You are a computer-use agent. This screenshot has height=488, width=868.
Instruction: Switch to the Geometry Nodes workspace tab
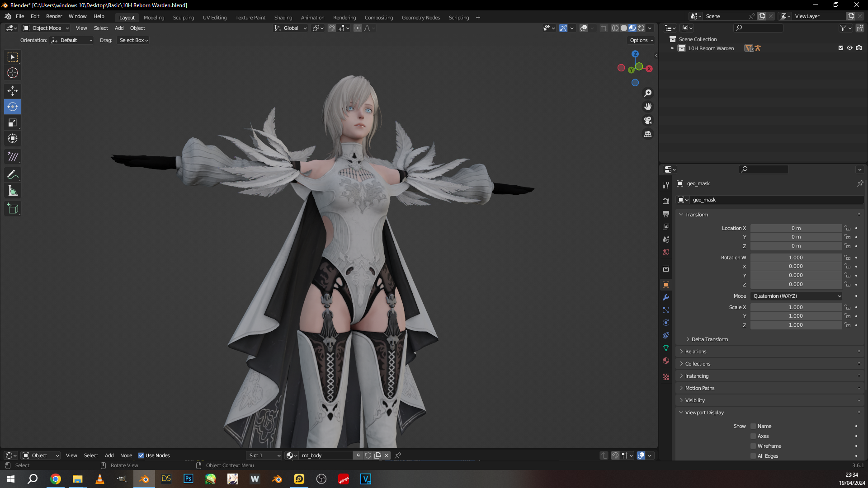tap(421, 18)
